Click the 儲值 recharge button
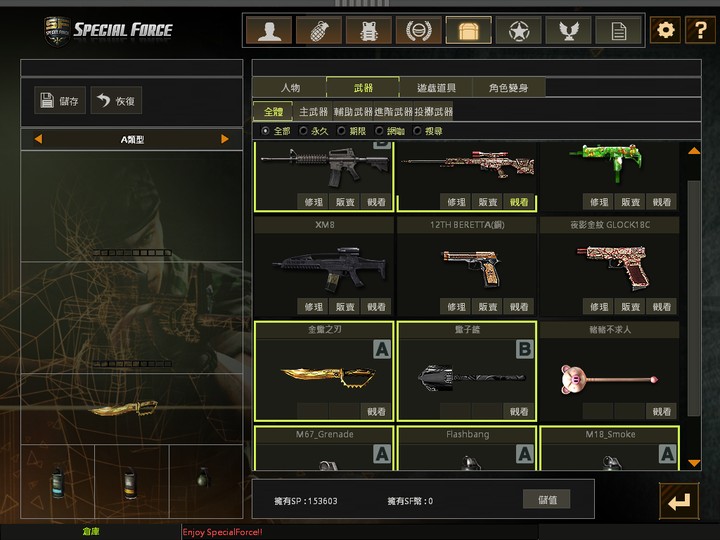Viewport: 720px width, 540px height. pyautogui.click(x=547, y=500)
